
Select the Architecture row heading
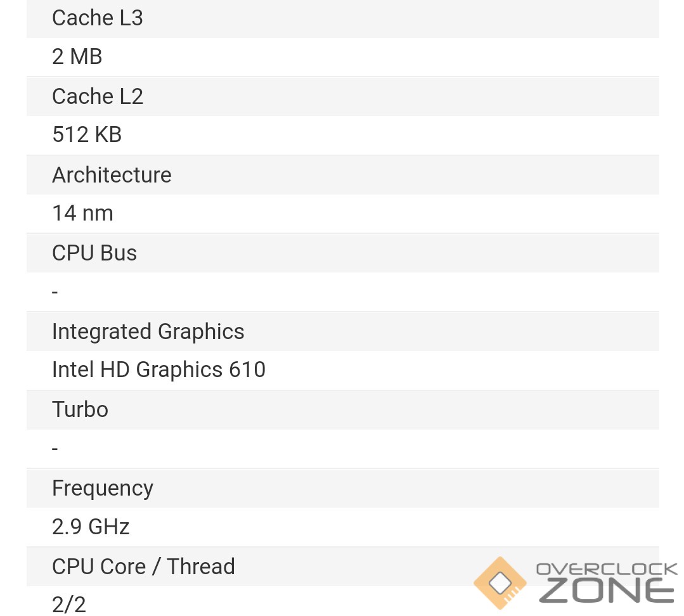112,175
